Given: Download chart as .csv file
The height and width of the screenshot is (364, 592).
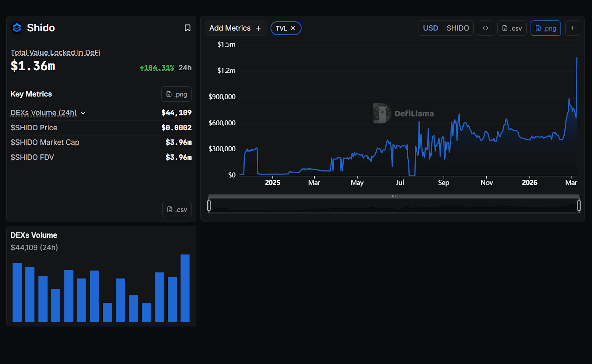Looking at the screenshot, I should (x=512, y=28).
